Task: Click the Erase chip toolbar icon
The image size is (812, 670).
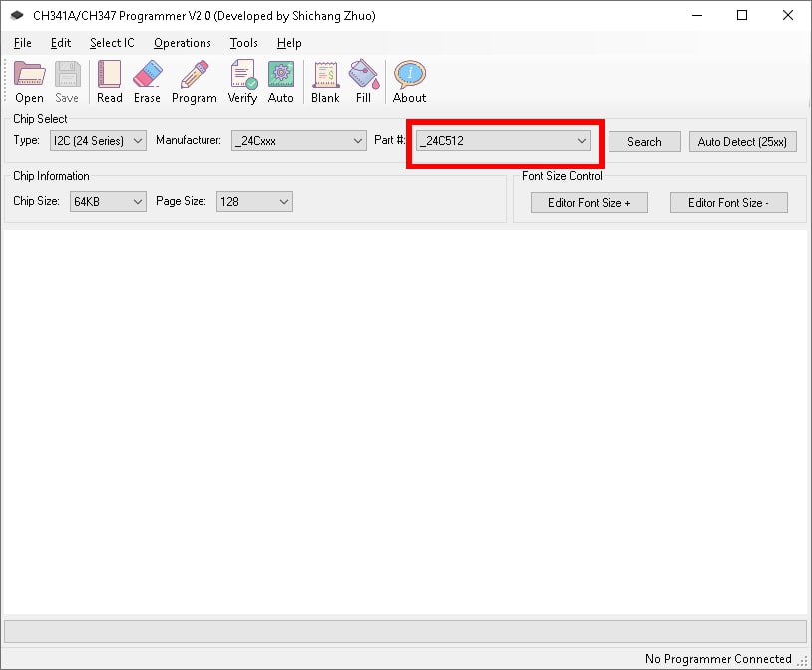Action: click(x=147, y=82)
